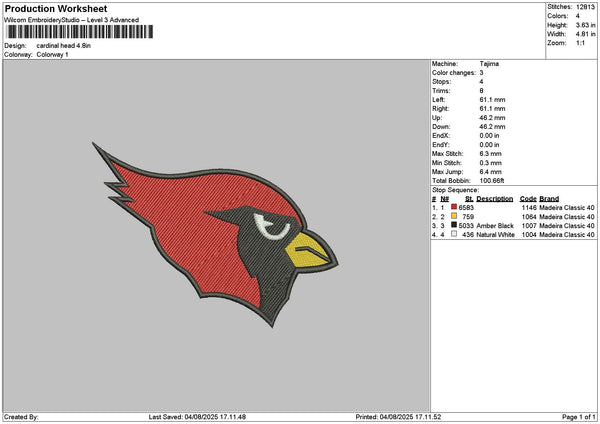The width and height of the screenshot is (600, 424).
Task: Click the Width value 4.81 in
Action: tap(585, 34)
